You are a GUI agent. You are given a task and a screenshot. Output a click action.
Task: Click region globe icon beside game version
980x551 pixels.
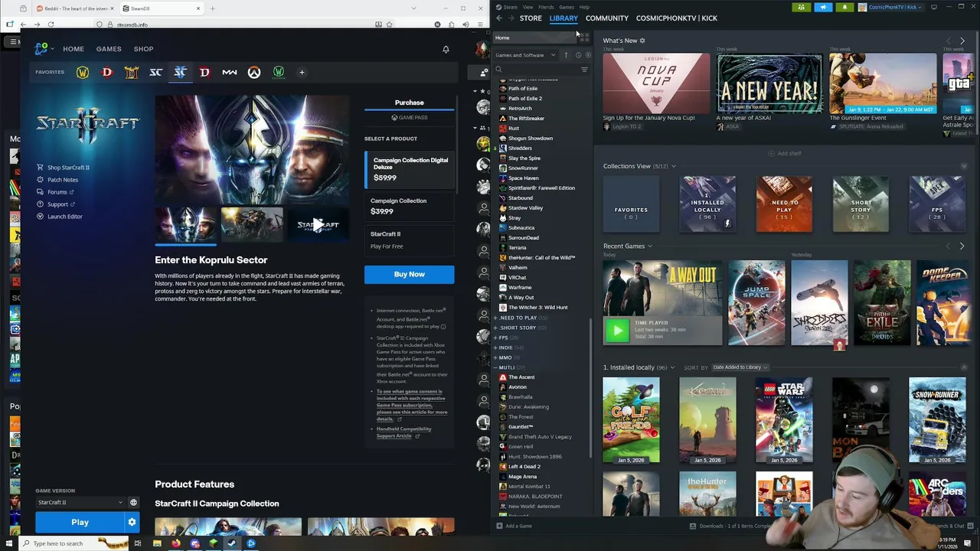pos(133,503)
